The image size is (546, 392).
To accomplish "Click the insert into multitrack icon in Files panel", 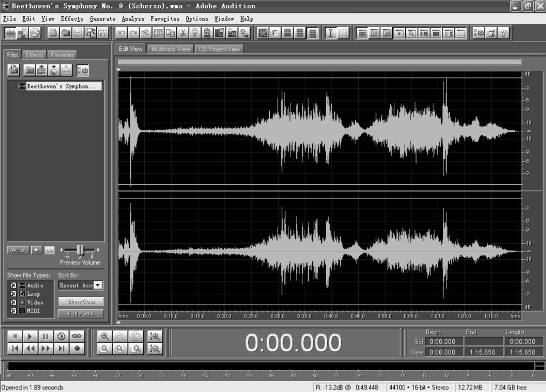I will 42,70.
